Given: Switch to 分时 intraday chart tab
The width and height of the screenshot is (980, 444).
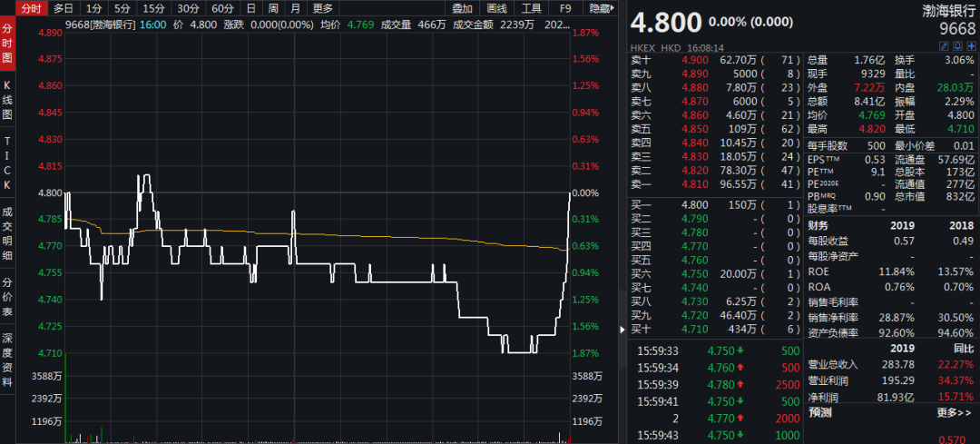Looking at the screenshot, I should [x=31, y=8].
